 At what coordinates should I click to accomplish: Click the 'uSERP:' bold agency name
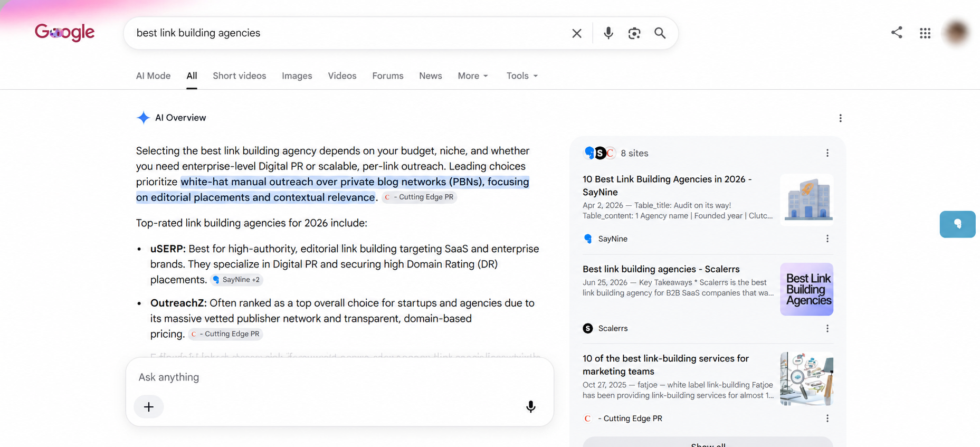(168, 249)
